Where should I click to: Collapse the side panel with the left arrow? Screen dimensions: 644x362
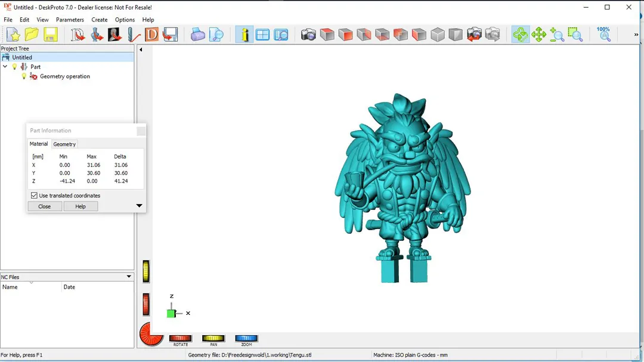[x=141, y=49]
